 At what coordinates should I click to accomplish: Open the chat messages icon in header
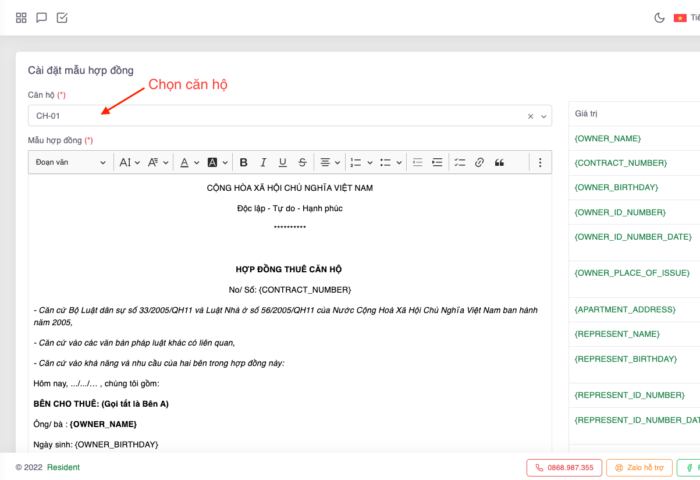[x=41, y=18]
